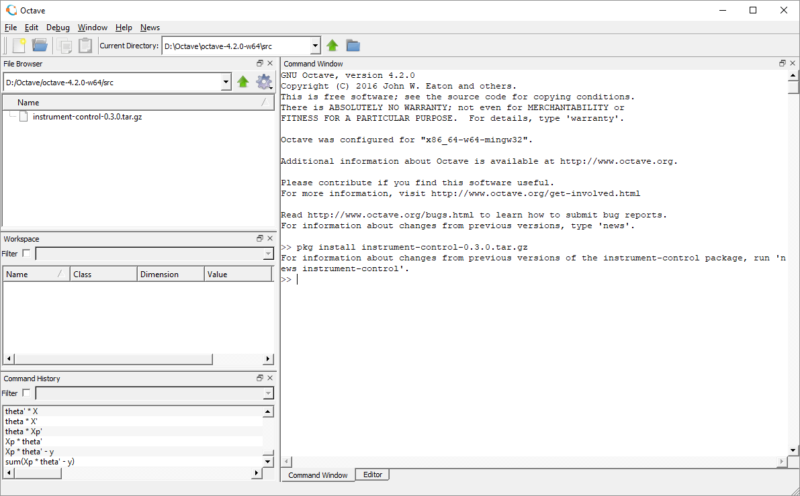The height and width of the screenshot is (496, 800).
Task: Click Command Window scroll up arrow
Action: click(x=793, y=76)
